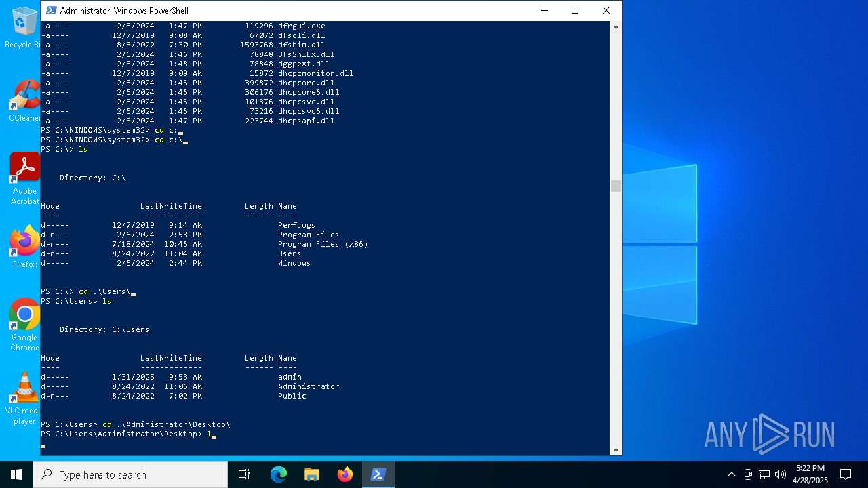This screenshot has height=488, width=868.
Task: Open the Google Chrome desktop shortcut
Action: tap(24, 325)
